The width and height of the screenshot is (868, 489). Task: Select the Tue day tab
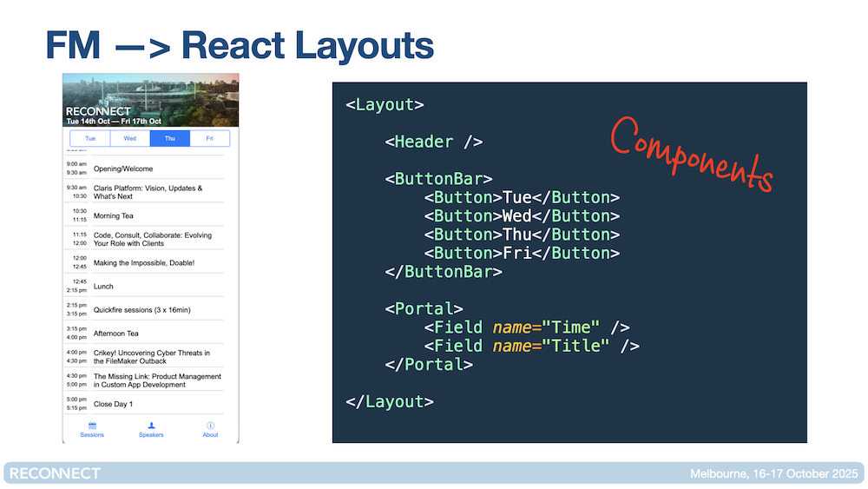(x=90, y=138)
